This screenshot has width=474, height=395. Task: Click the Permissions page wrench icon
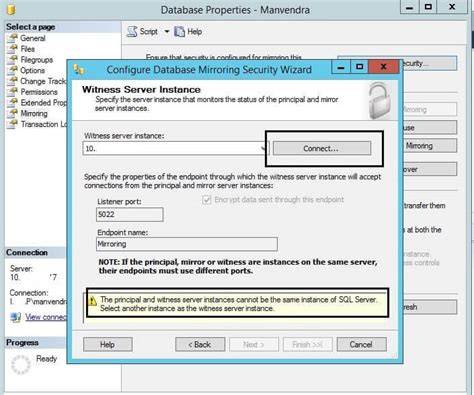tap(12, 92)
